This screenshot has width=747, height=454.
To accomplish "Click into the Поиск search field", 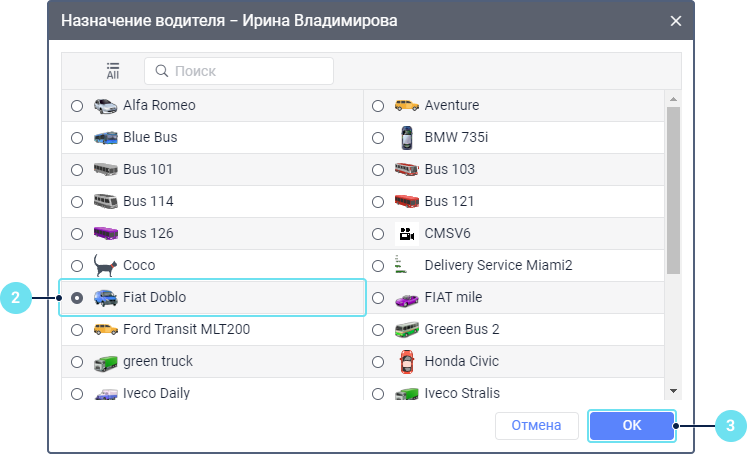I will tap(239, 71).
